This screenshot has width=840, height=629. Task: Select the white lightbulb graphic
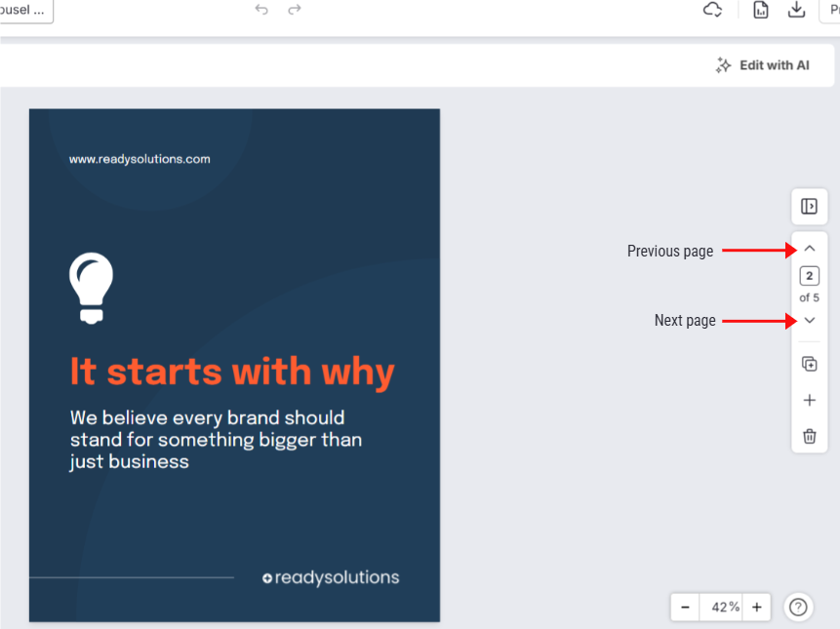(91, 288)
